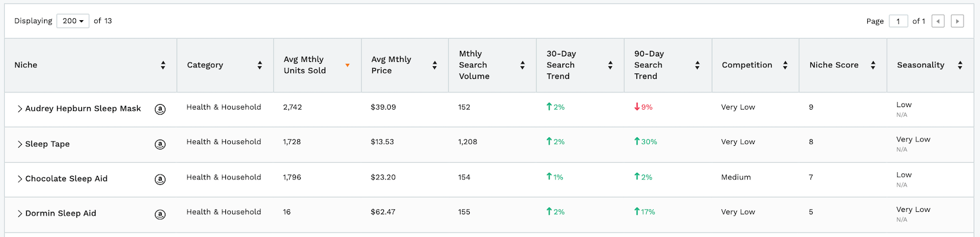
Task: Click the 1,796 units sold value
Action: (293, 177)
